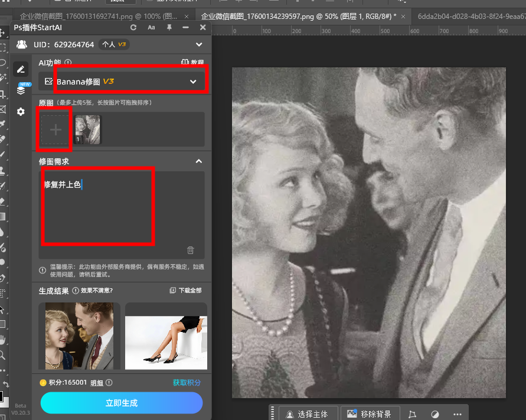Select the pencil edit icon in sidebar

coord(21,69)
